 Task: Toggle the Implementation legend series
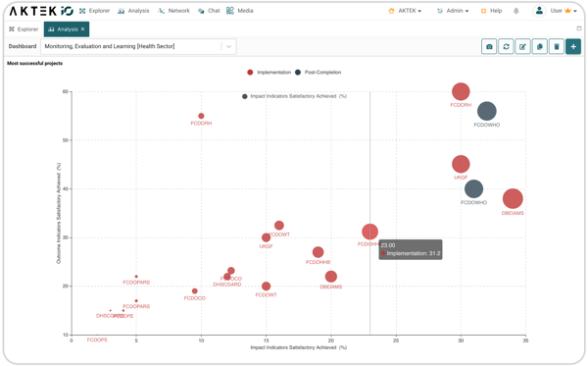(x=269, y=73)
